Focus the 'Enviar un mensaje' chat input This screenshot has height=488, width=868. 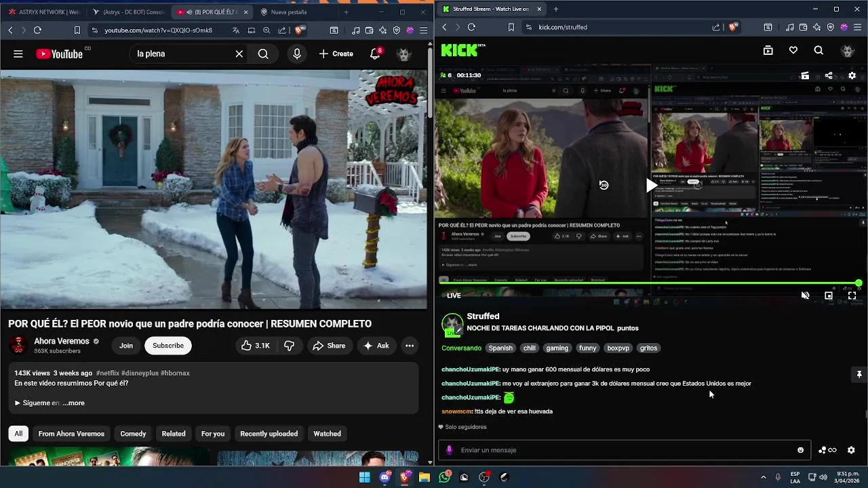[624, 450]
